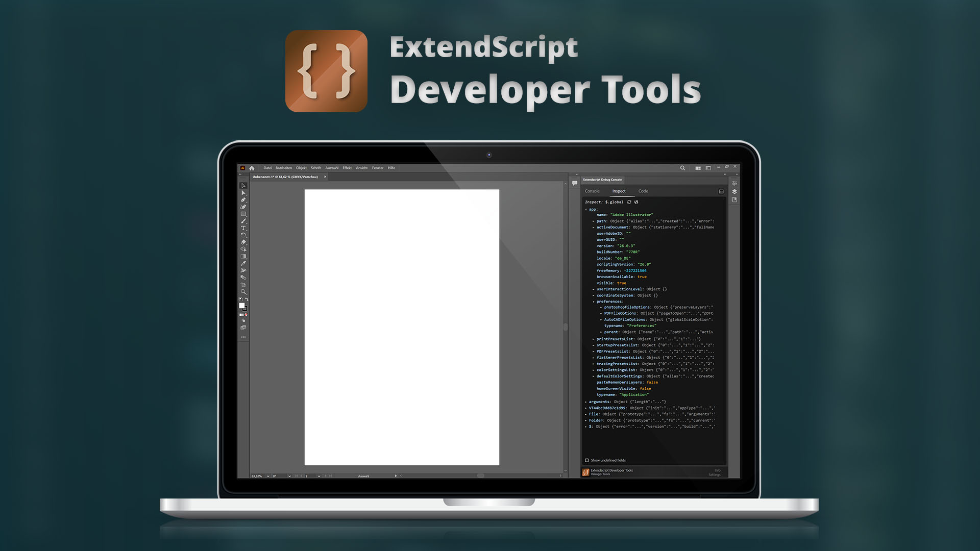Open the artboard number dropdown
This screenshot has width=980, height=551.
point(319,476)
